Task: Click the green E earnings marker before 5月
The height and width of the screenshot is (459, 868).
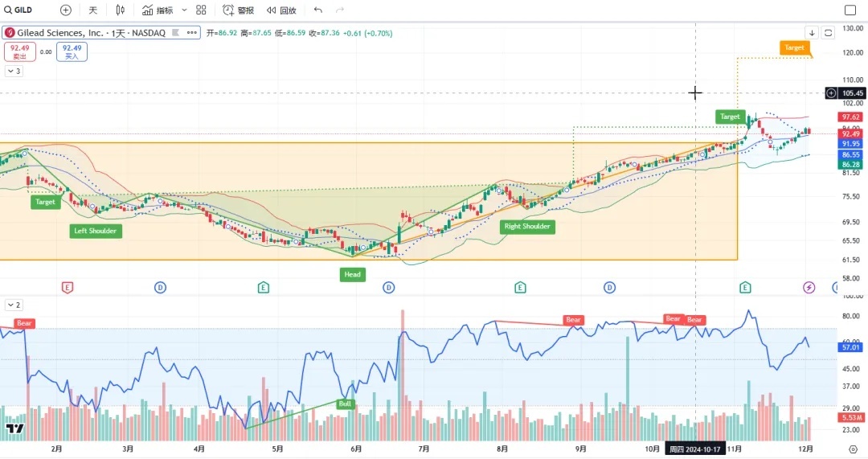Action: point(264,287)
